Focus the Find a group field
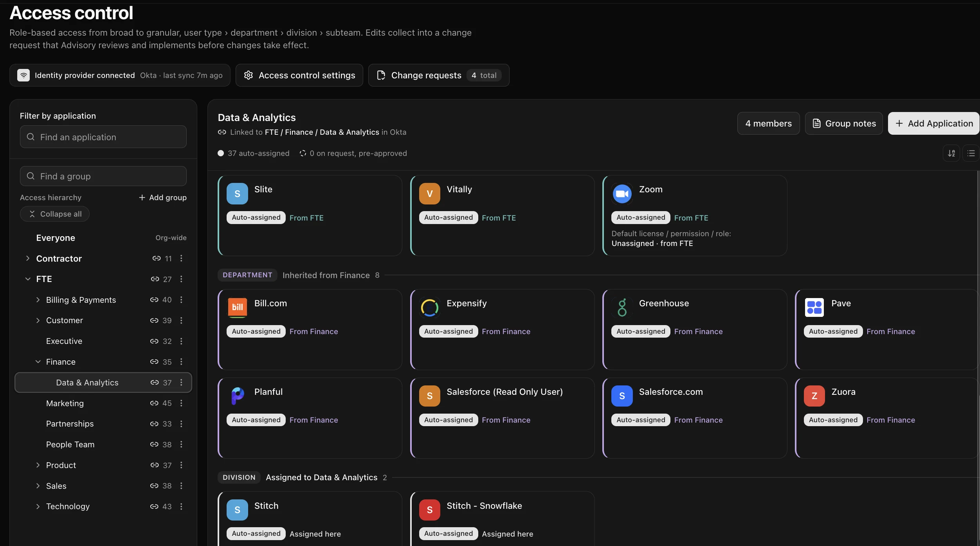 click(x=103, y=176)
